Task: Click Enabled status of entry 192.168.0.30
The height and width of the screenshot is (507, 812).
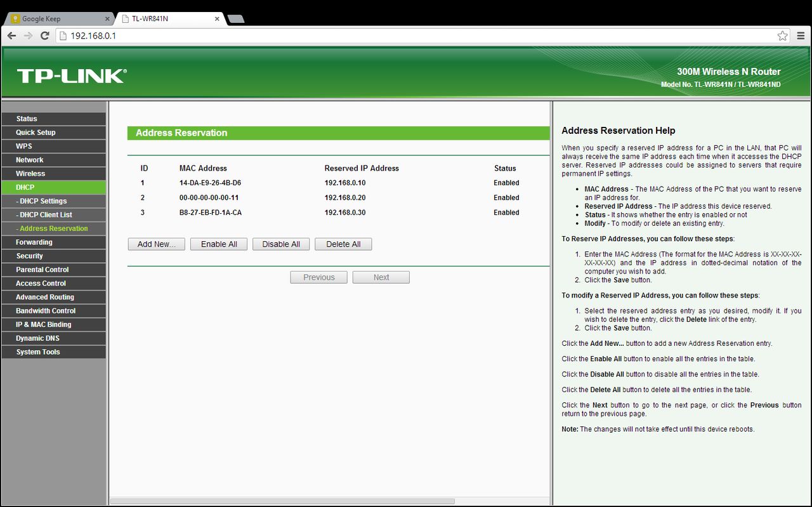Action: (506, 213)
